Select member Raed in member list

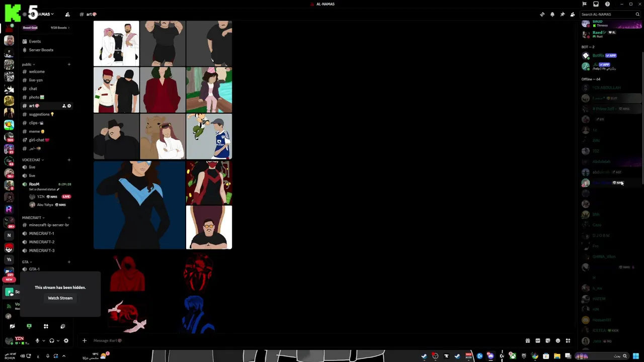coord(611,34)
